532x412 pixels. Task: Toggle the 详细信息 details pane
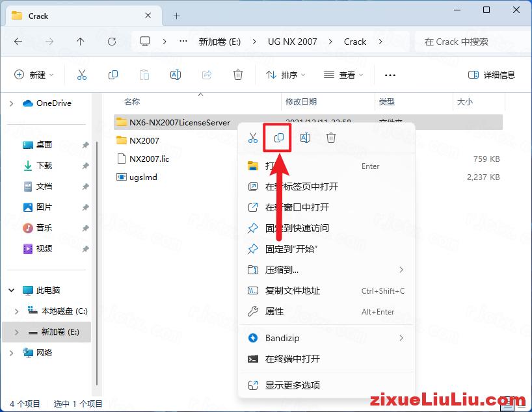pyautogui.click(x=492, y=75)
